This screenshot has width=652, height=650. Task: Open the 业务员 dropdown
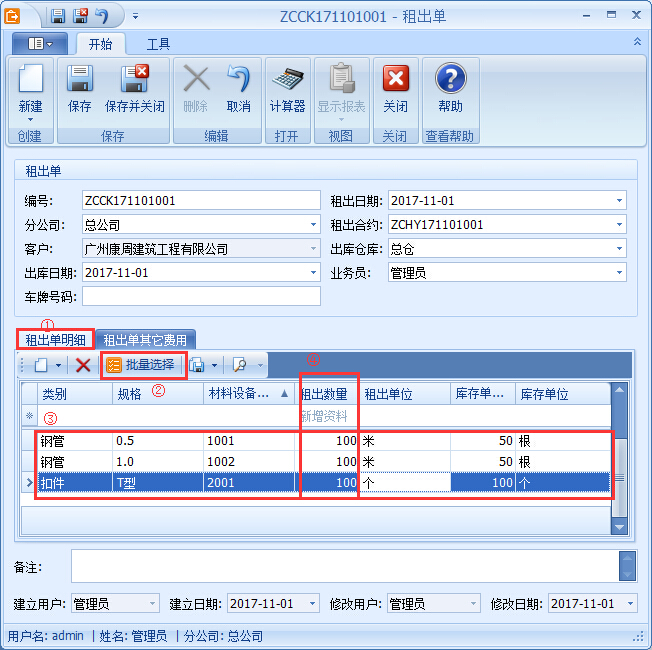(x=619, y=273)
